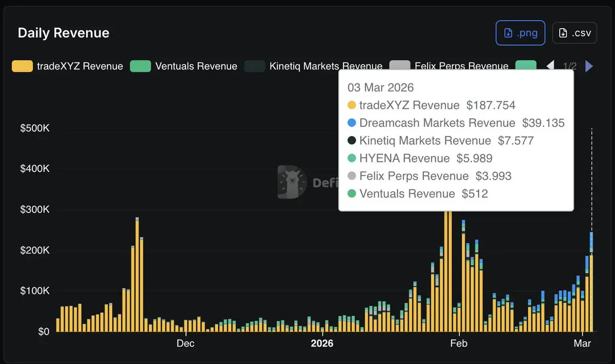The height and width of the screenshot is (364, 615).
Task: Click the green HYENA Revenue dot in the tooltip
Action: pyautogui.click(x=352, y=159)
